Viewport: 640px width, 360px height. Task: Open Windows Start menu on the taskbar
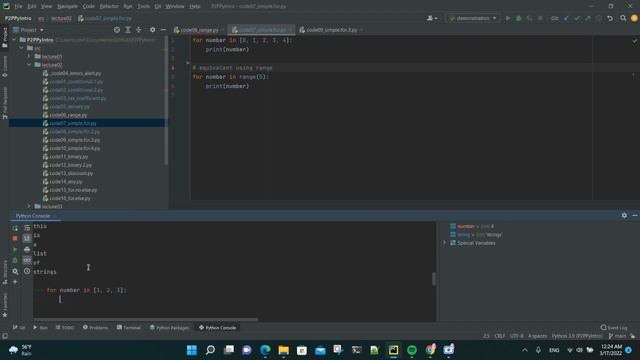click(x=191, y=350)
